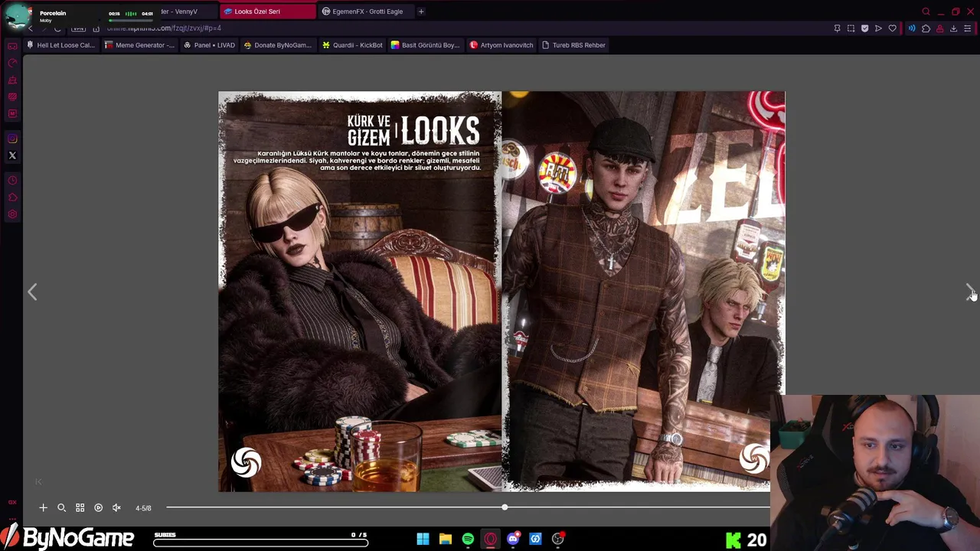Switch to the Looks Özel Seri tab
Viewport: 980px width, 551px height.
point(268,11)
